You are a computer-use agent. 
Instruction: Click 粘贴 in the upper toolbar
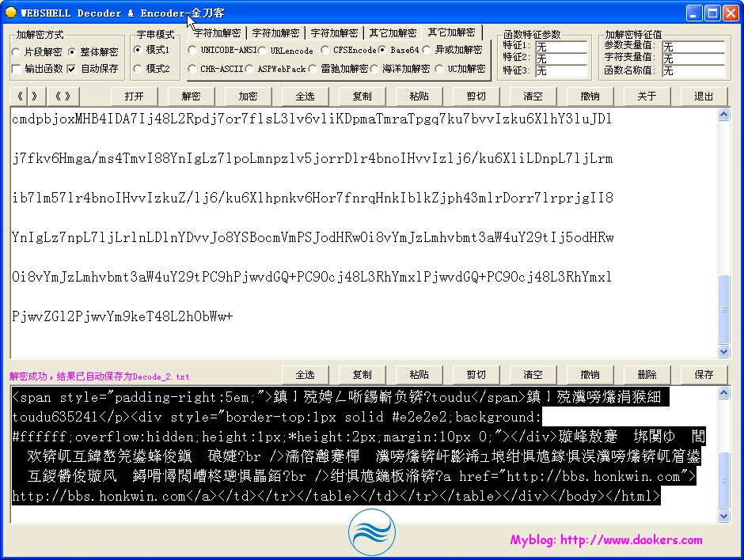click(419, 96)
